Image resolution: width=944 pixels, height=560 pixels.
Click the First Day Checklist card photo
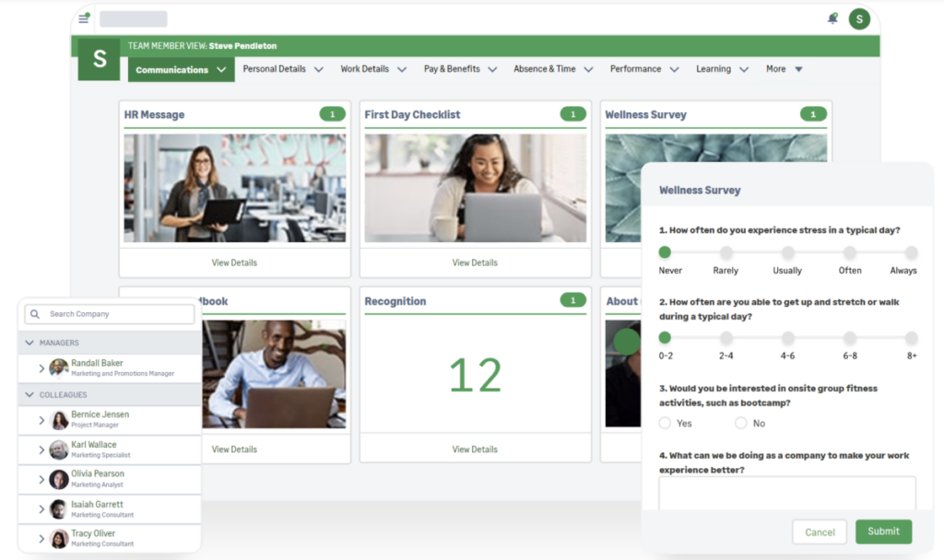475,188
